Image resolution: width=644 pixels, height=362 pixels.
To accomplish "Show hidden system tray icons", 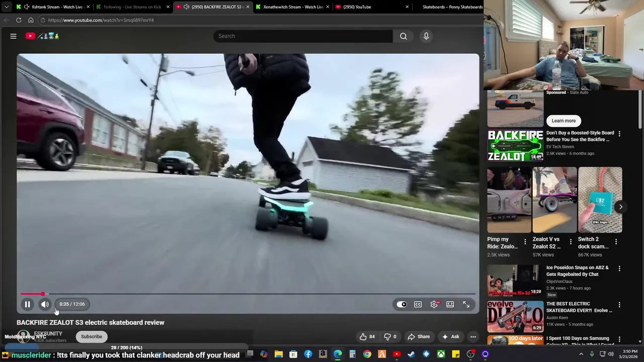I will (581, 354).
